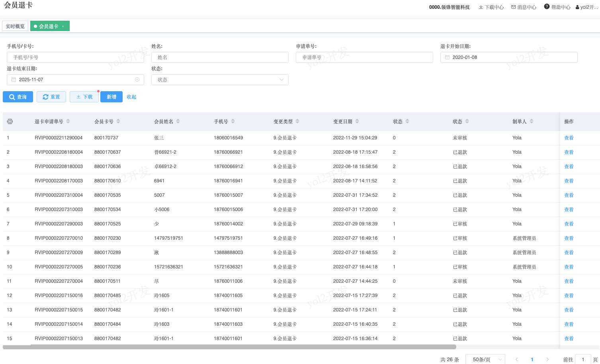600x364 pixels.
Task: Open the 50条/页 page size dropdown
Action: point(485,359)
